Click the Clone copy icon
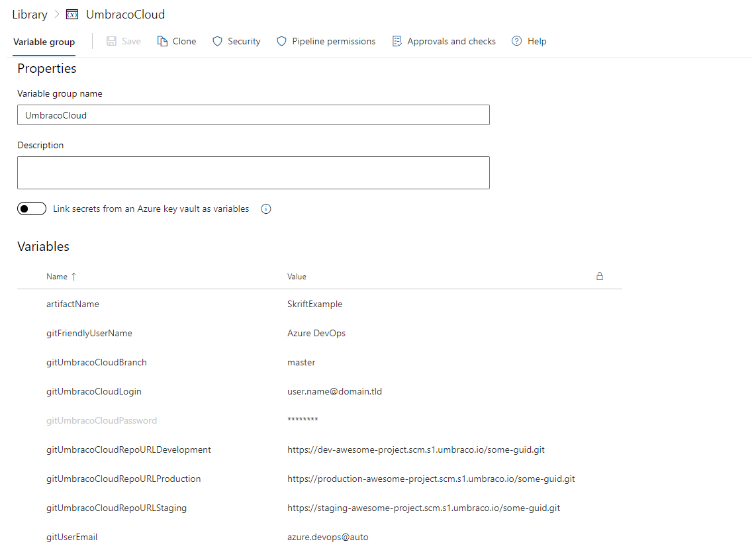This screenshot has height=560, width=752. click(162, 41)
